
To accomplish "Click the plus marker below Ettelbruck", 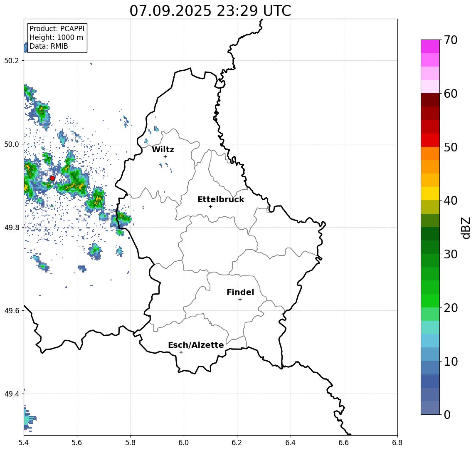I will tap(210, 207).
